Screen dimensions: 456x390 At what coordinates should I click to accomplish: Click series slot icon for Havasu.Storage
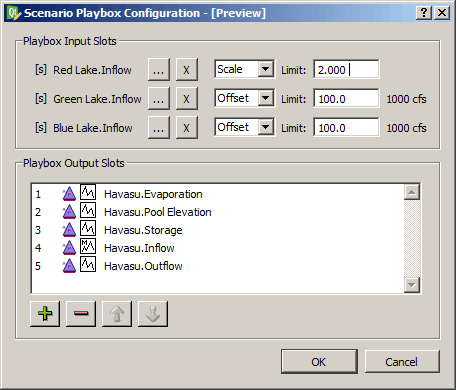tap(88, 229)
